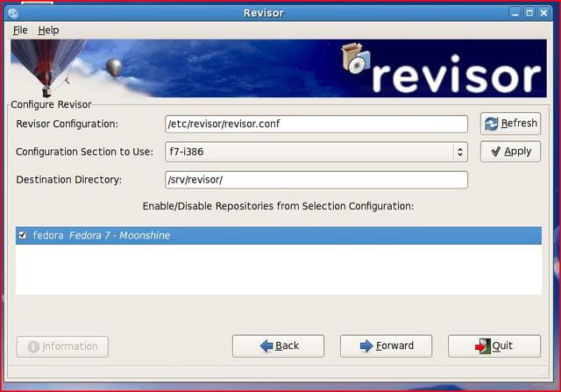Click the window resize grip corner

(x=544, y=373)
